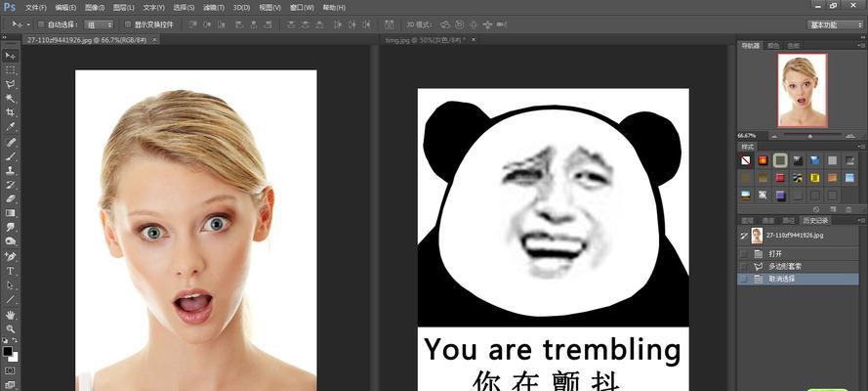The width and height of the screenshot is (868, 391).
Task: Select the Polygonal Lasso tool
Action: 10,84
